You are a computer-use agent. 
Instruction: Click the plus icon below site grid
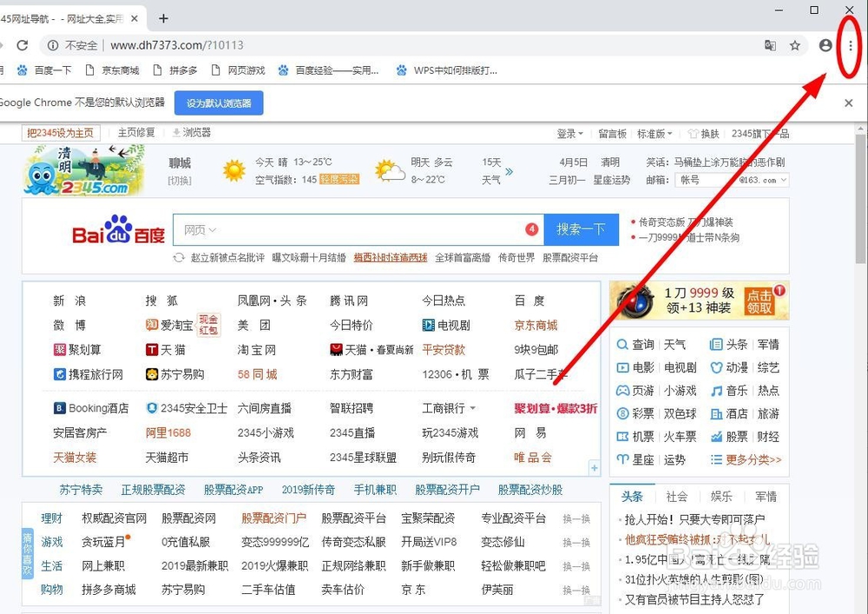tap(594, 468)
